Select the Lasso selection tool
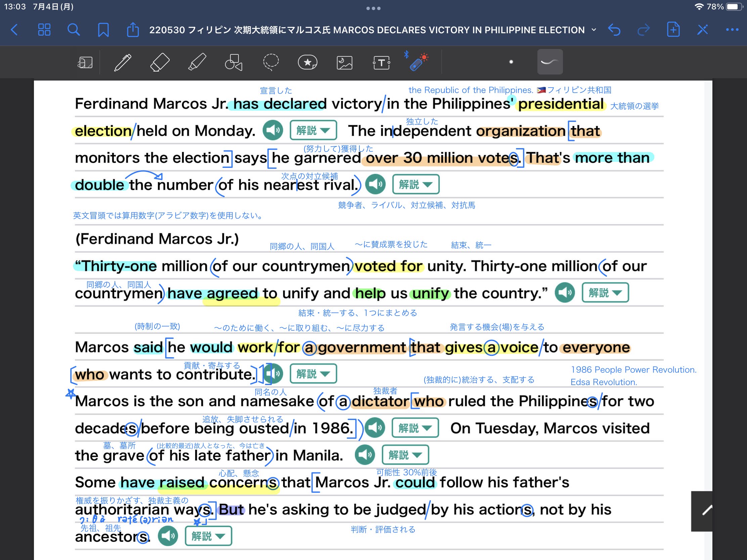This screenshot has height=560, width=747. [x=271, y=62]
